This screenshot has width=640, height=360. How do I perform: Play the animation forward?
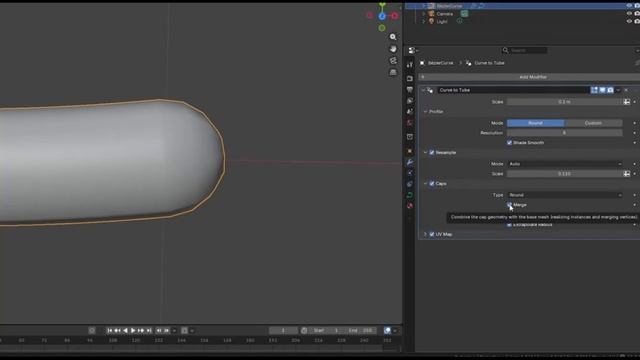tap(133, 330)
